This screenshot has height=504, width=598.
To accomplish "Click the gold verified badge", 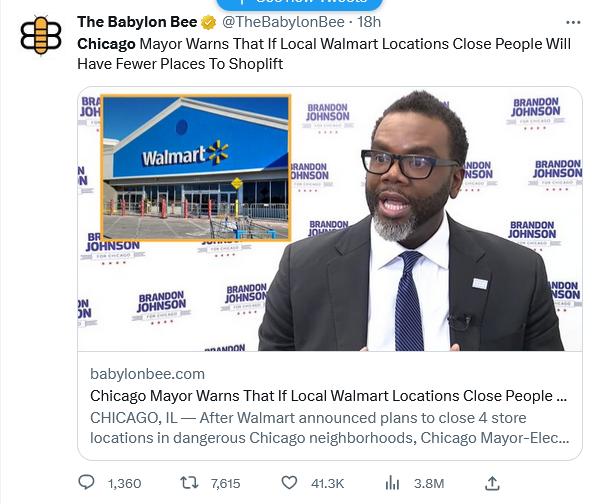I will (208, 22).
